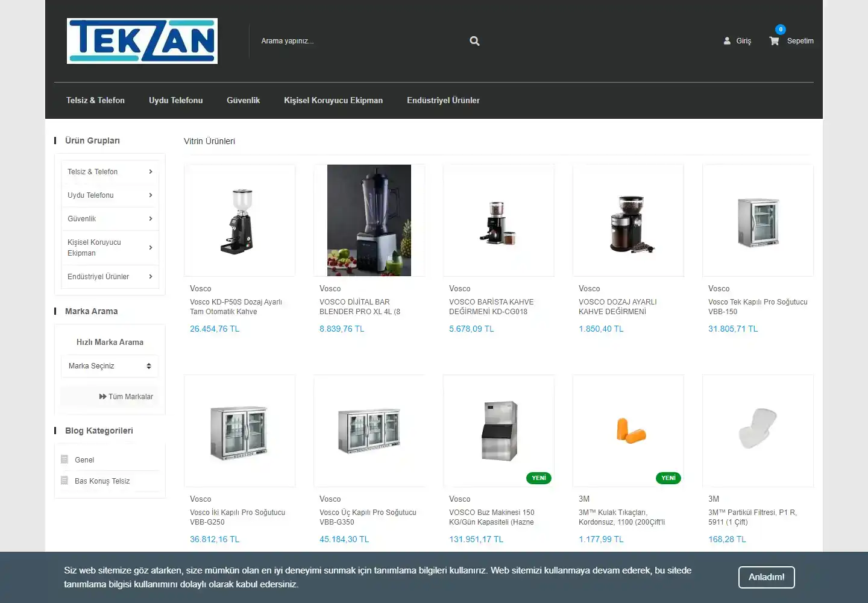Open Uydu Telefonu top menu
This screenshot has height=603, width=868.
[x=176, y=101]
